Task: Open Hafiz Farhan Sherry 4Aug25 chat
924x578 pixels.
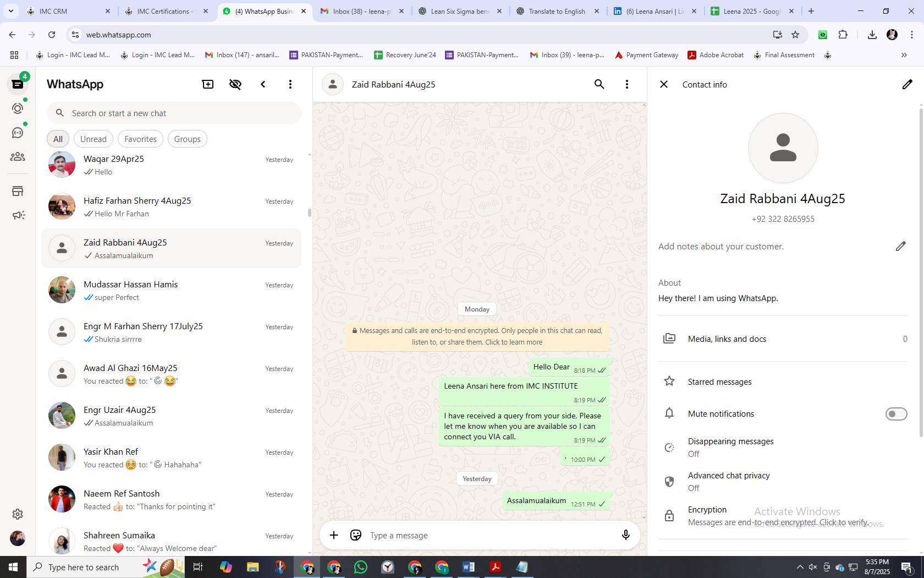Action: [x=171, y=206]
